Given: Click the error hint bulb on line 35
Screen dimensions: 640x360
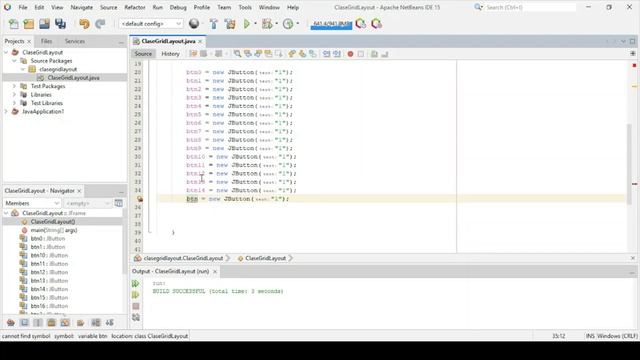Looking at the screenshot, I should click(140, 199).
